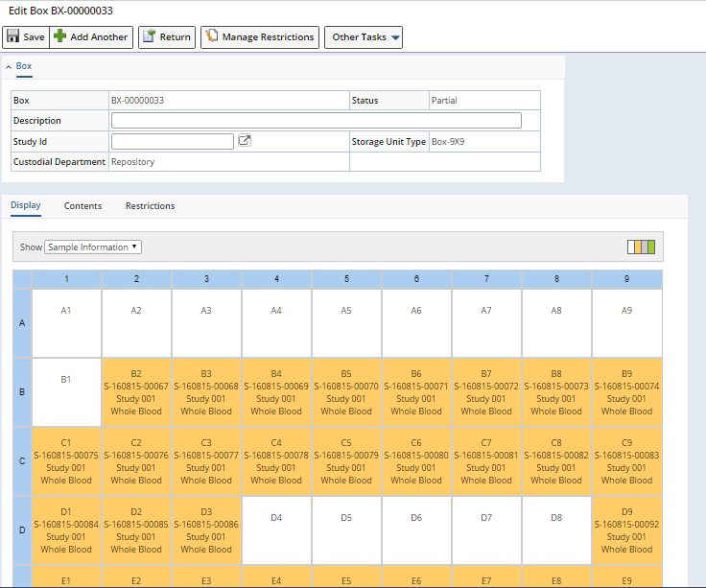Screen dimensions: 706x588
Task: Click the Add Another button label
Action: click(x=99, y=36)
